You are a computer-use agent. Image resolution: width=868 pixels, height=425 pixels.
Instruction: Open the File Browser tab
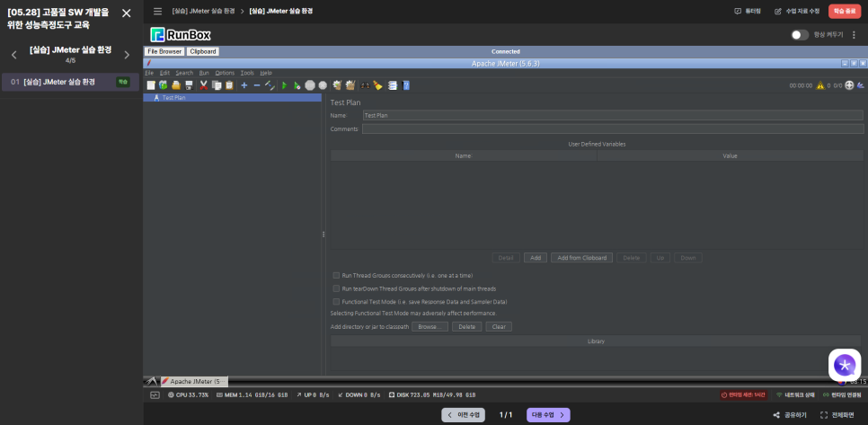coord(164,51)
